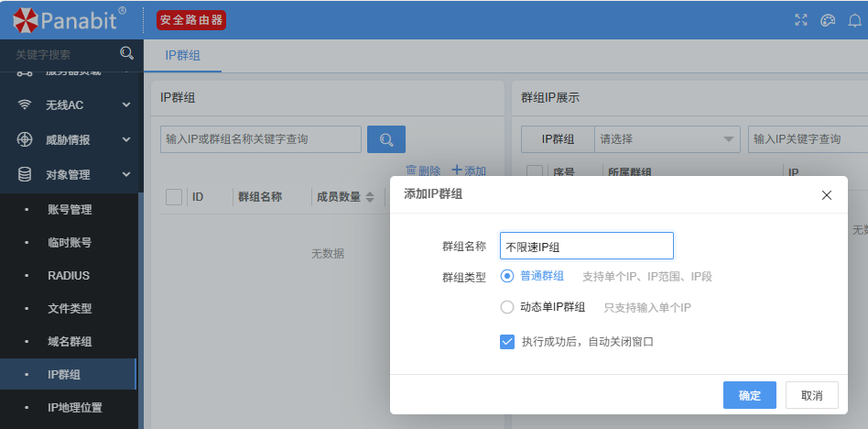Click the 群组名称 column header

click(260, 197)
